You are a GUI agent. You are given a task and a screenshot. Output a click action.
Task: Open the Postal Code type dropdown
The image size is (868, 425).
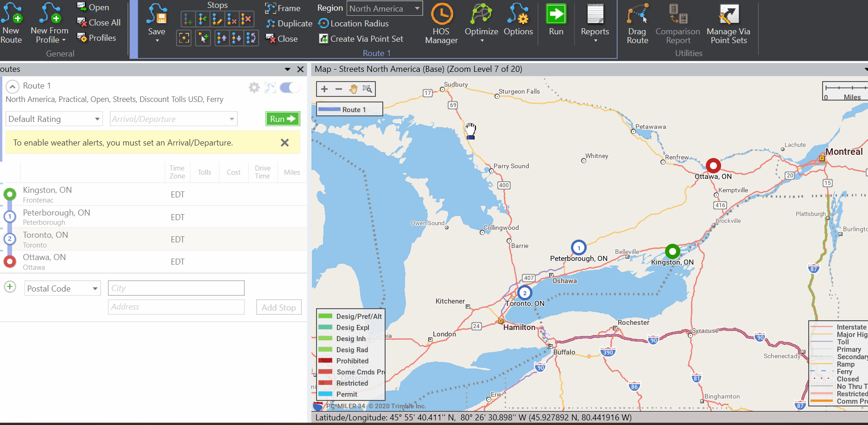[62, 289]
